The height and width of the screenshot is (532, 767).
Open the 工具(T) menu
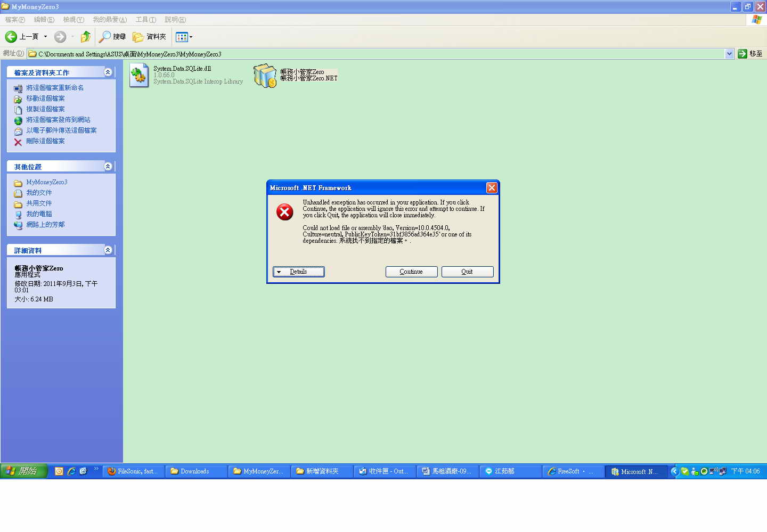[145, 20]
